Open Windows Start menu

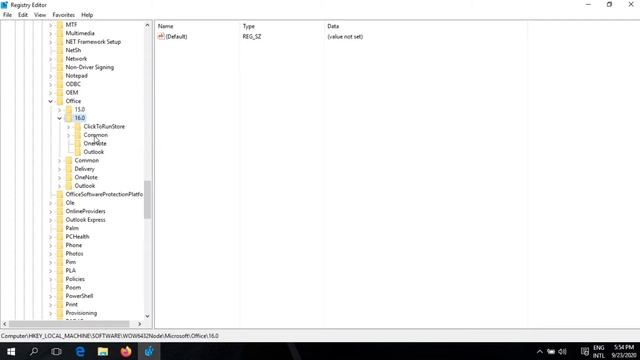click(x=11, y=351)
